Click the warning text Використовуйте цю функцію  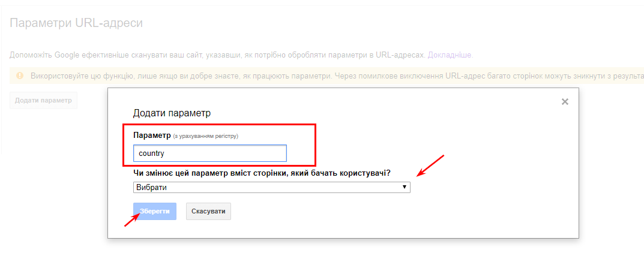[337, 76]
